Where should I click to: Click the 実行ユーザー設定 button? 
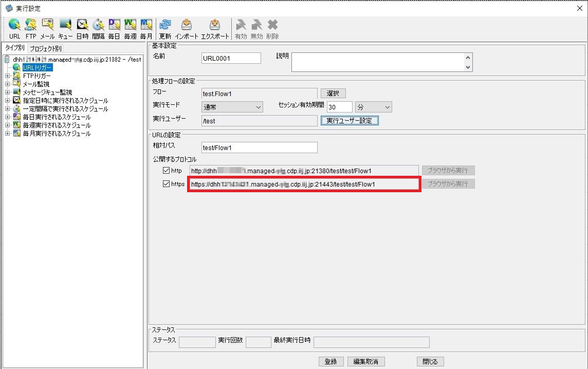pos(350,121)
